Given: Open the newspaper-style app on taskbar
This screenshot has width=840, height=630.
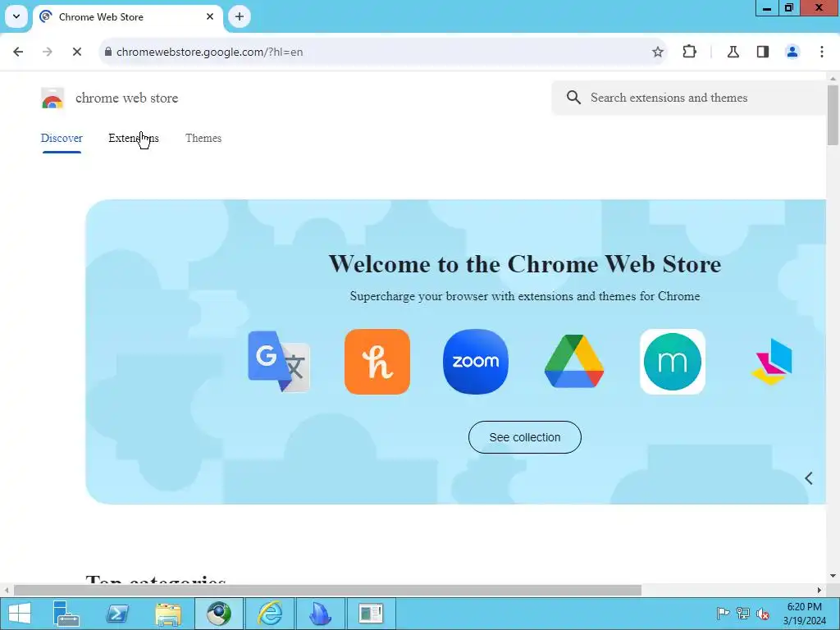Looking at the screenshot, I should click(x=371, y=614).
